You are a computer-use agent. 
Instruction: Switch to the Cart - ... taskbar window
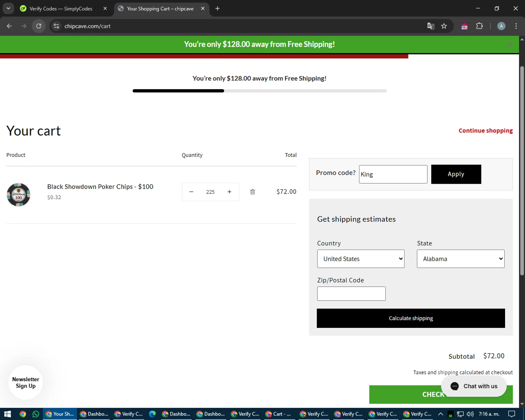pos(279,414)
